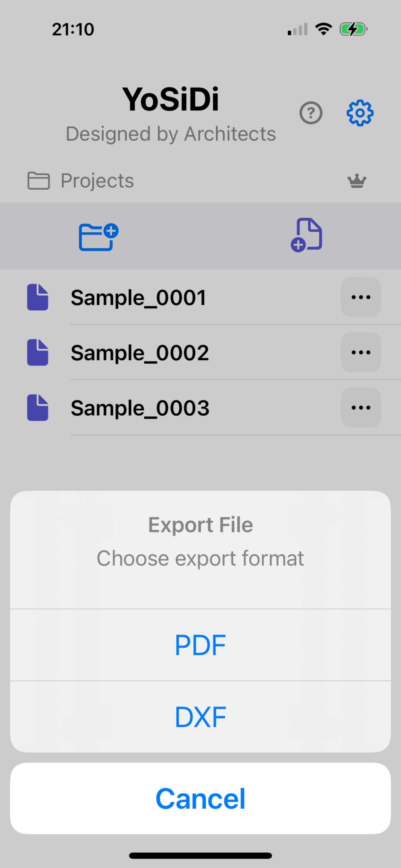Tap the premium crown icon
This screenshot has width=401, height=868.
coord(356,181)
